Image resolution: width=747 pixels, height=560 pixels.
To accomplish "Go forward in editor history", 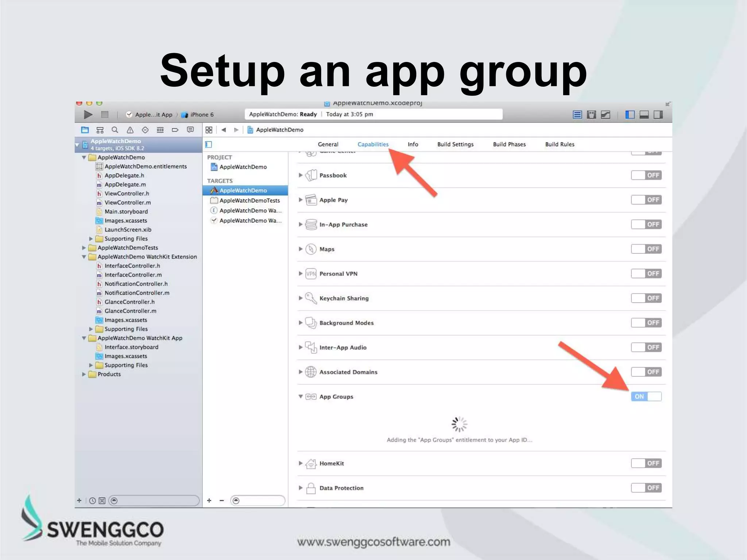I will coord(236,130).
